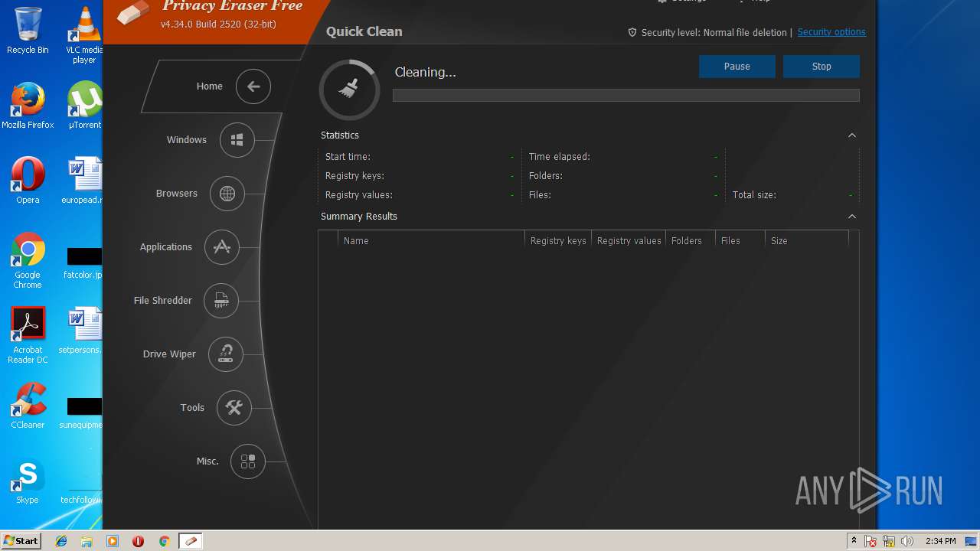Click the cleaning progress bar

(x=626, y=96)
